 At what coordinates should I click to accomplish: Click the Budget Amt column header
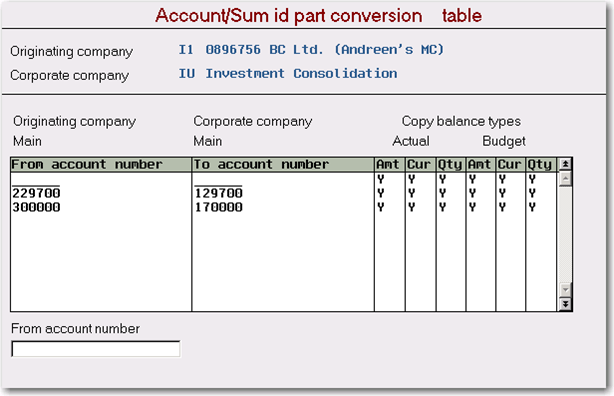coord(481,165)
